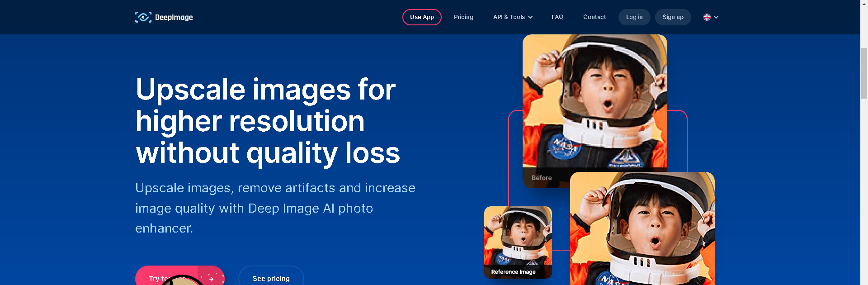The height and width of the screenshot is (285, 868).
Task: Click the DeepImage eye logo icon
Action: [x=143, y=17]
